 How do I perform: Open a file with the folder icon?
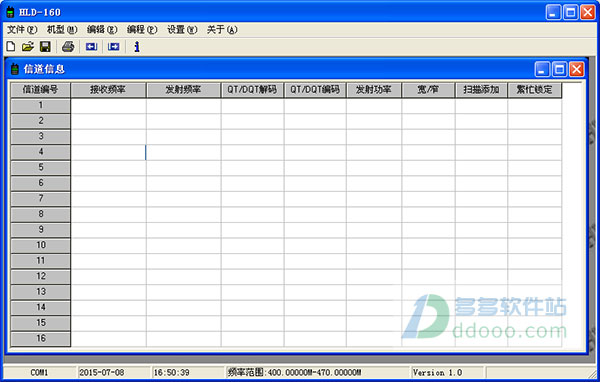point(28,47)
